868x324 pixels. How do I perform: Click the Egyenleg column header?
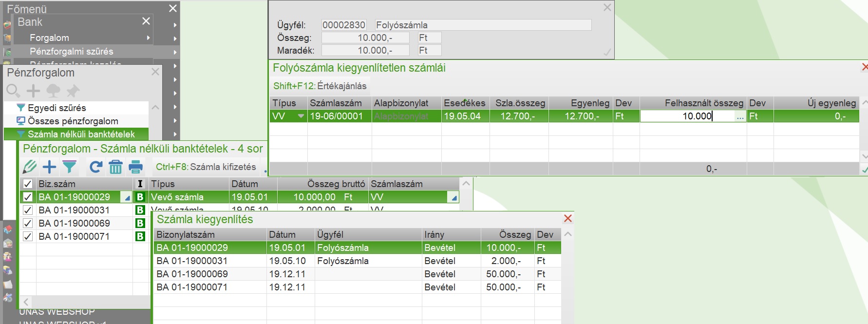click(x=581, y=103)
